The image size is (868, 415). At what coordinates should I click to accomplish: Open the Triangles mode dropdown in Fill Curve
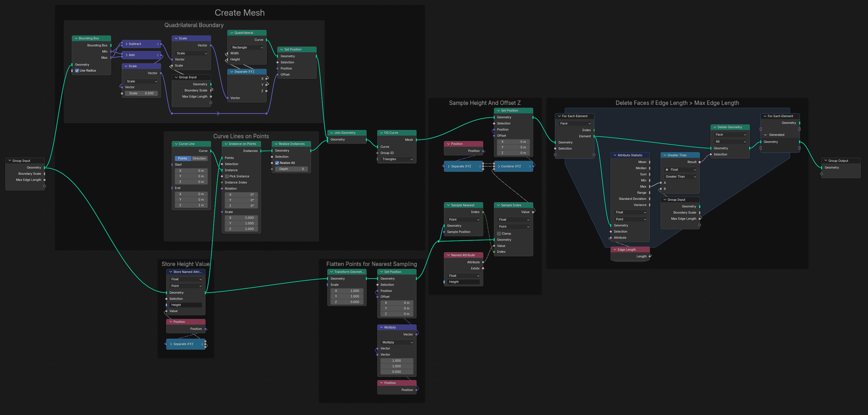[397, 159]
